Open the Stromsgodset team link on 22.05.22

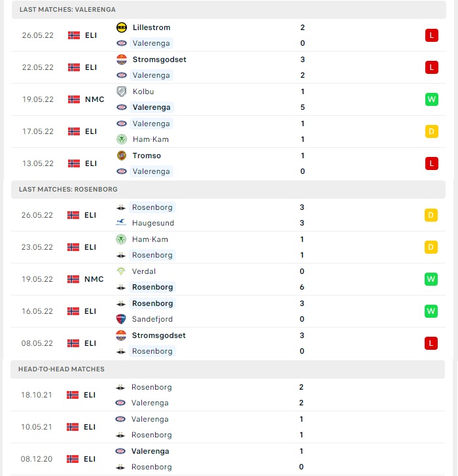point(159,59)
